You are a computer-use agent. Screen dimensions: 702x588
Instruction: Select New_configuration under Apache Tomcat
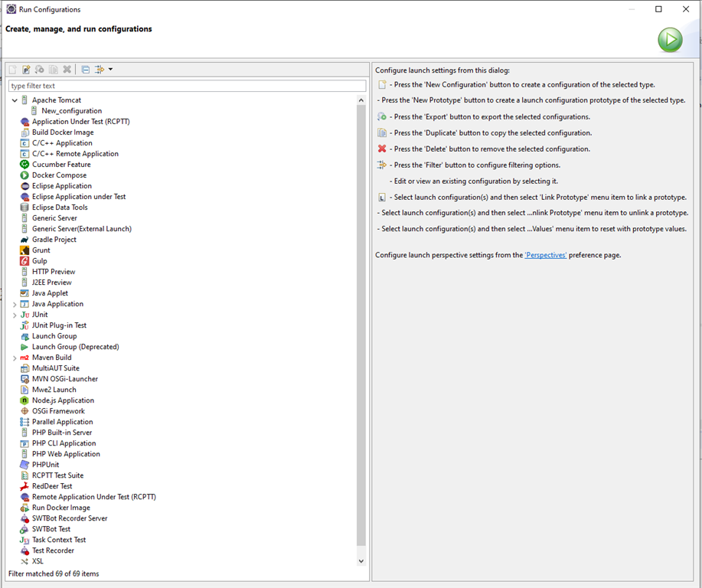[72, 111]
